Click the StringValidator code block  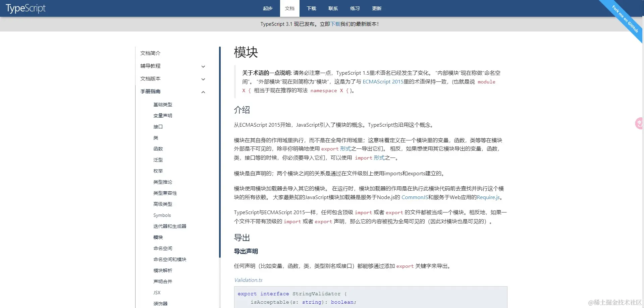[x=371, y=297]
